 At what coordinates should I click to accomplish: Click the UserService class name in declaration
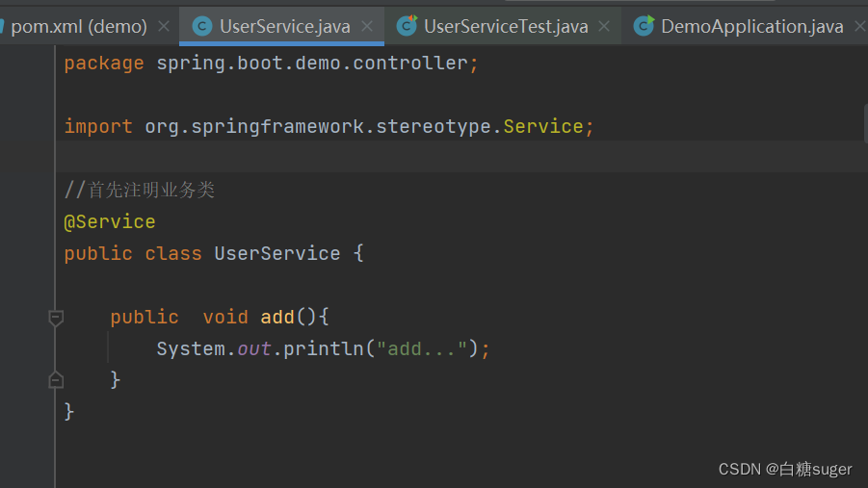pos(277,253)
